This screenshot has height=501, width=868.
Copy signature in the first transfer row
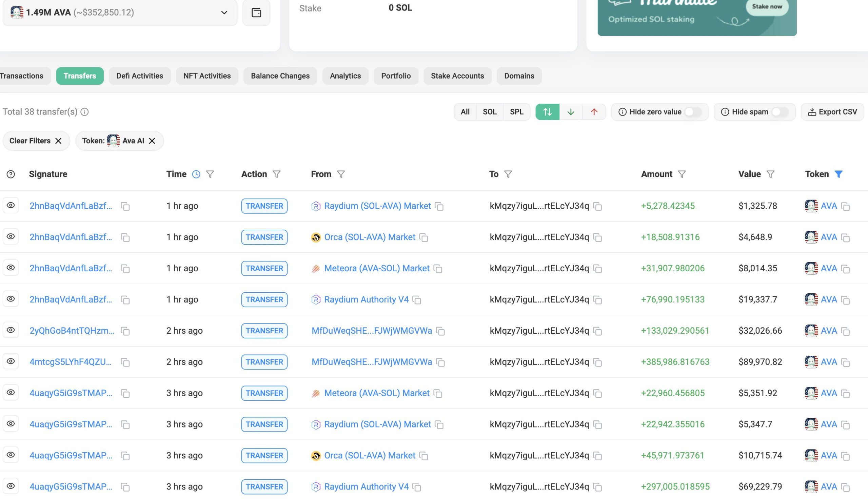click(x=125, y=206)
